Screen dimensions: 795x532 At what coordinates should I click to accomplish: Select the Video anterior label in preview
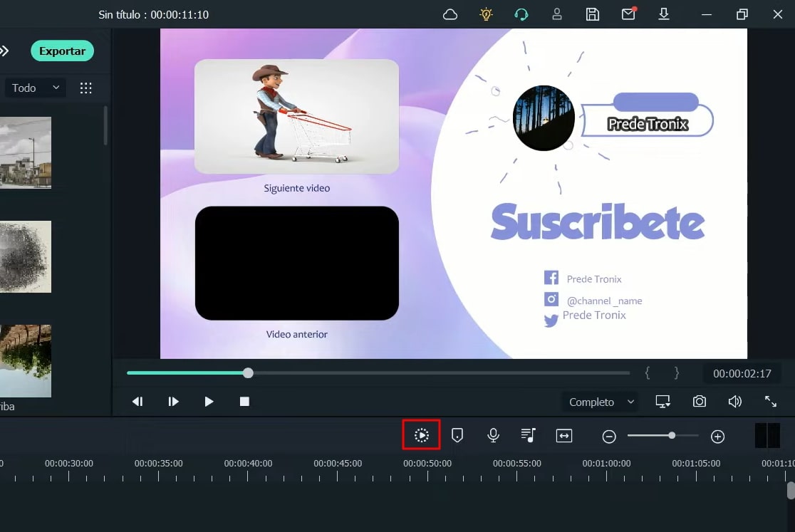[296, 335]
